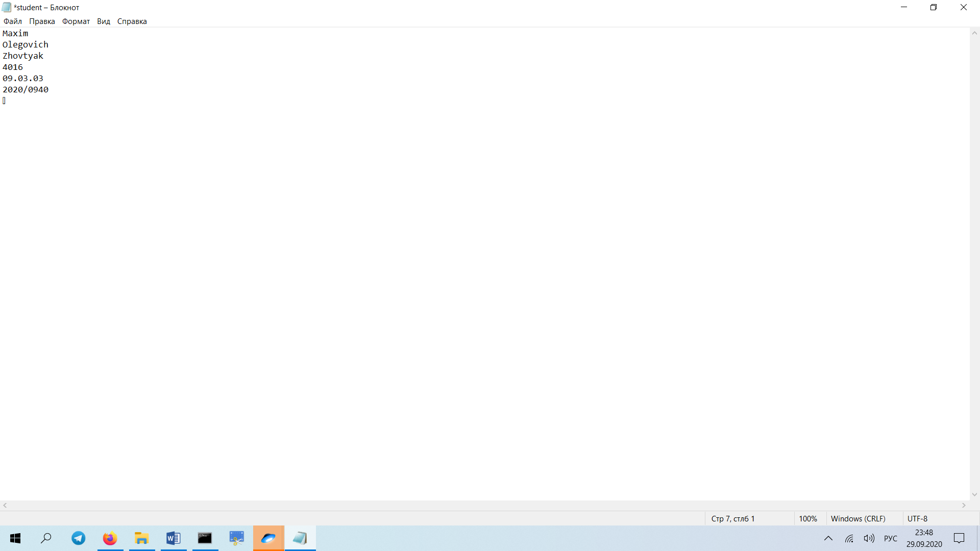
Task: Click the text line 'Zhovtyak'
Action: [23, 56]
